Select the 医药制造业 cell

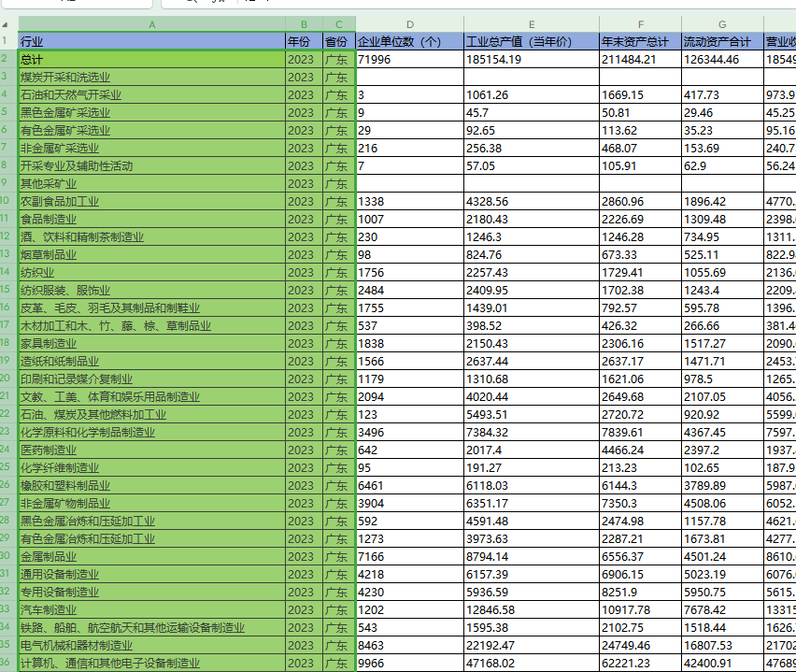pyautogui.click(x=151, y=450)
